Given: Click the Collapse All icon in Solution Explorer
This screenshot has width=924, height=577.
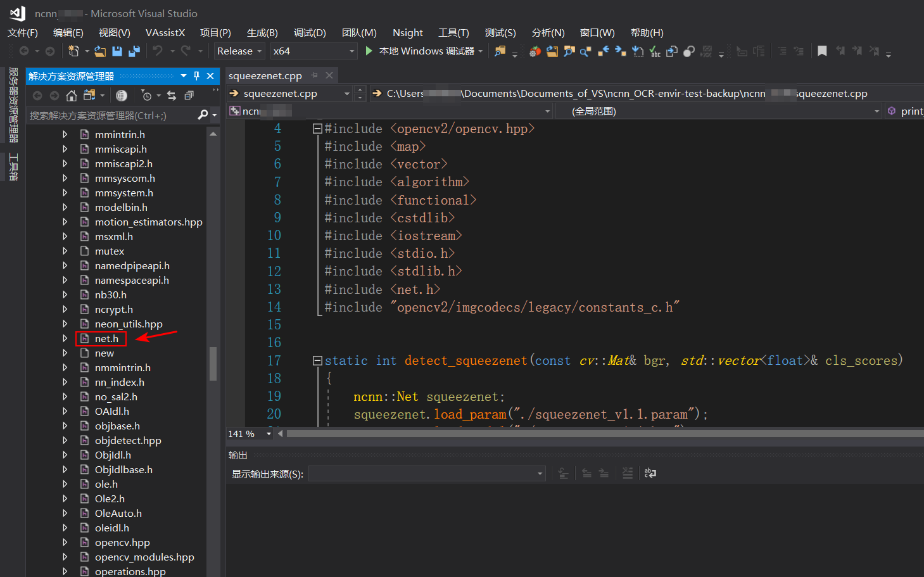Looking at the screenshot, I should [x=189, y=96].
